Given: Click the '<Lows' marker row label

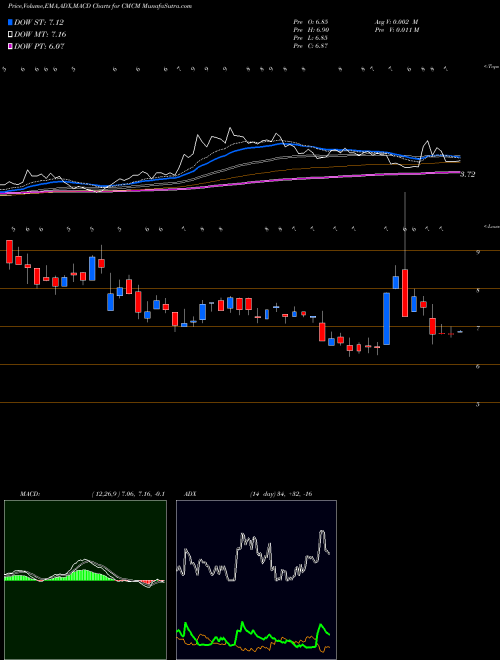Looking at the screenshot, I should (492, 226).
